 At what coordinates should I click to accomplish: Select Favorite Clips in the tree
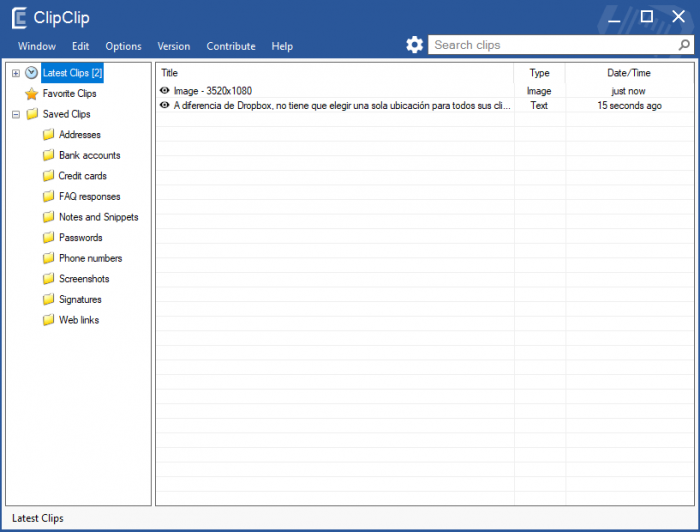tap(69, 93)
